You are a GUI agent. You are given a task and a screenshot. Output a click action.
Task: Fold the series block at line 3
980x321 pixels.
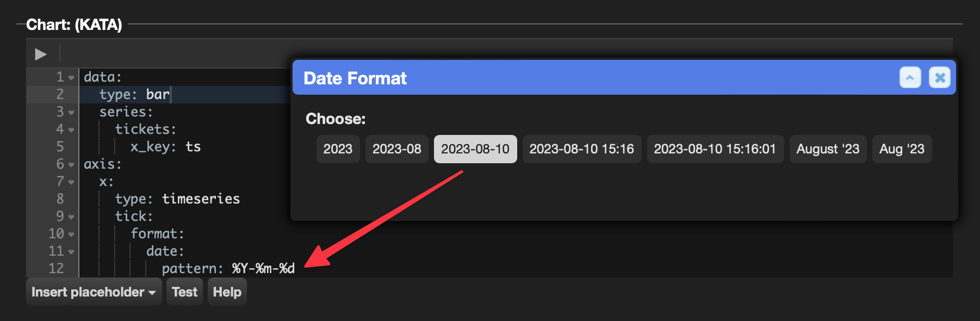(x=71, y=113)
